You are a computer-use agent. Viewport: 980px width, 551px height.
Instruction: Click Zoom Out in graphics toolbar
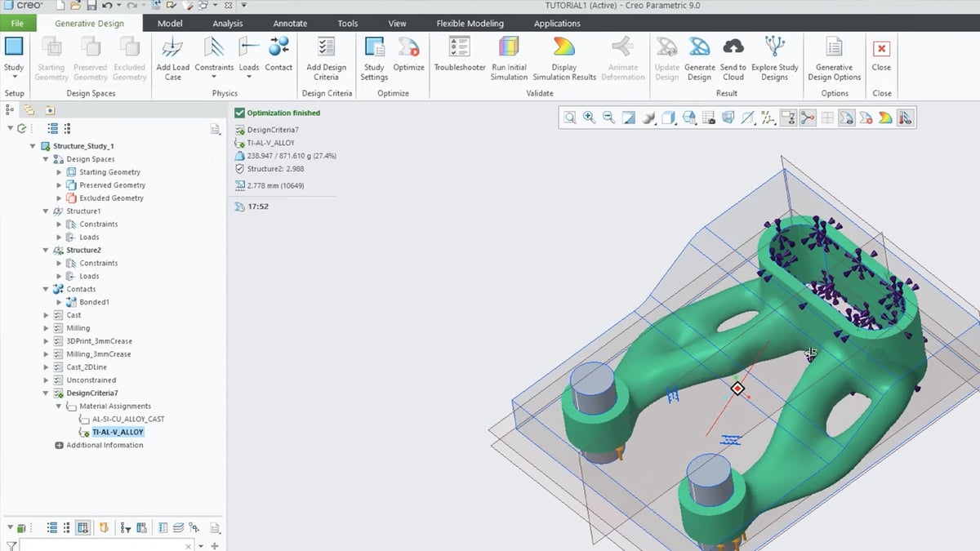coord(608,118)
